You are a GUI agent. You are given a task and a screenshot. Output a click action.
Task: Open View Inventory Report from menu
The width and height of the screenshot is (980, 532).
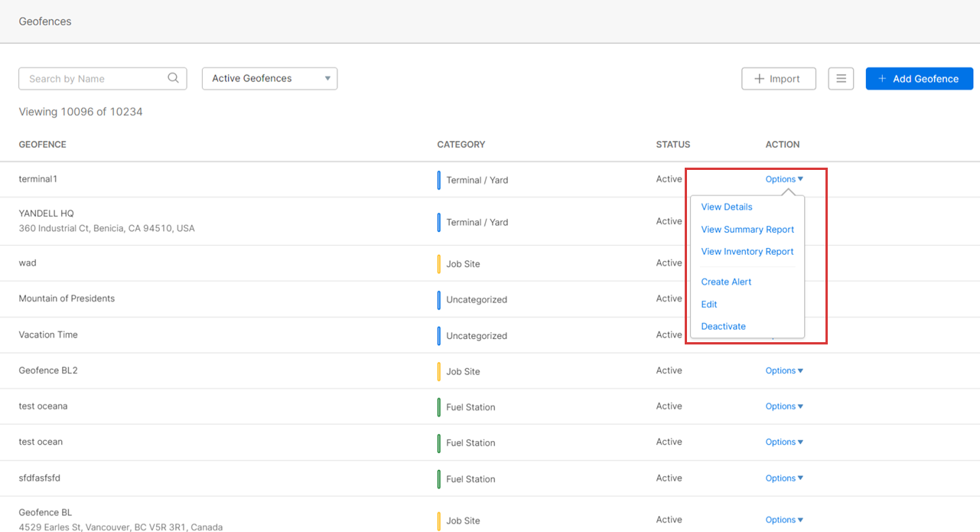coord(747,252)
